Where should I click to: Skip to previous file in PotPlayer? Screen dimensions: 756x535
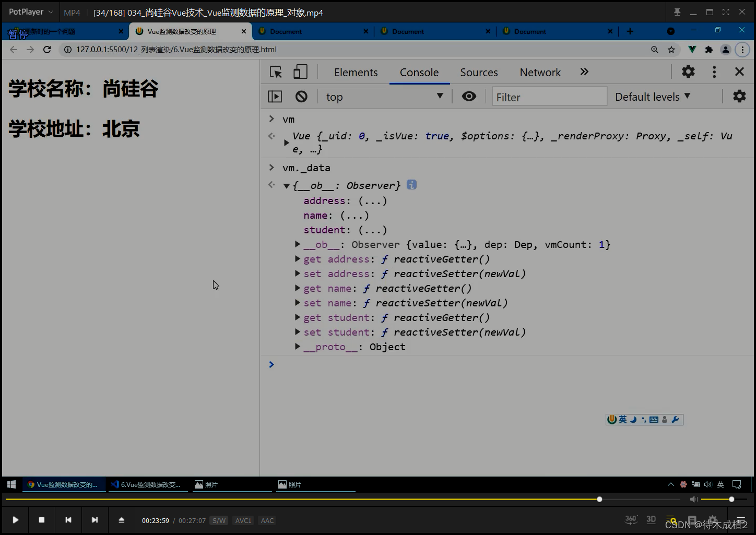[x=68, y=520]
